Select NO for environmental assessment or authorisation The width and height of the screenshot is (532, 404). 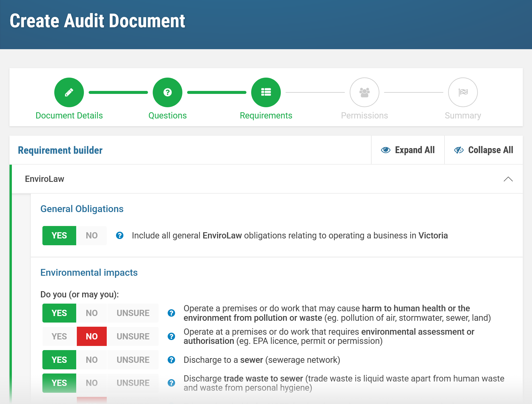92,336
